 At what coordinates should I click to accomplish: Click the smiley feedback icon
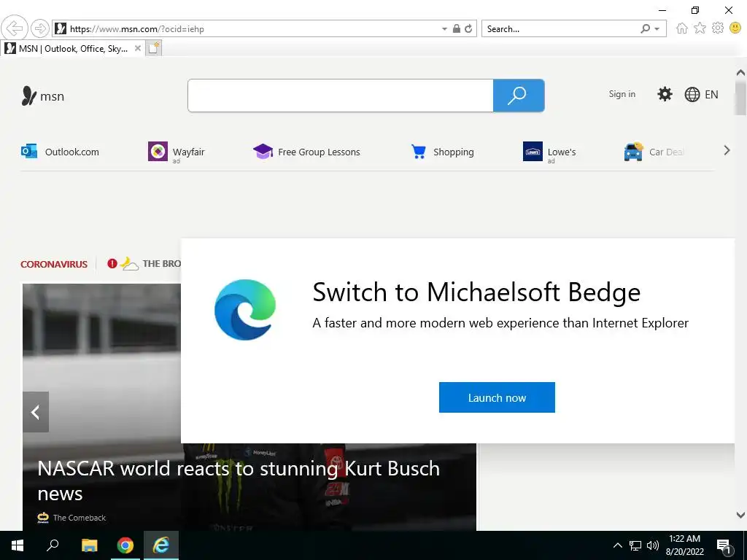pos(735,28)
